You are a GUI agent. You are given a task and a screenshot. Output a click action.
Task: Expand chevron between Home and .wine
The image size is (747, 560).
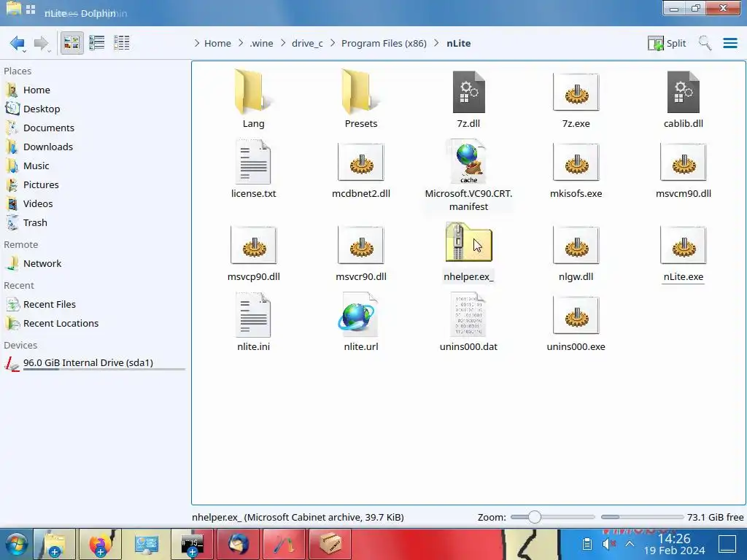click(x=241, y=43)
